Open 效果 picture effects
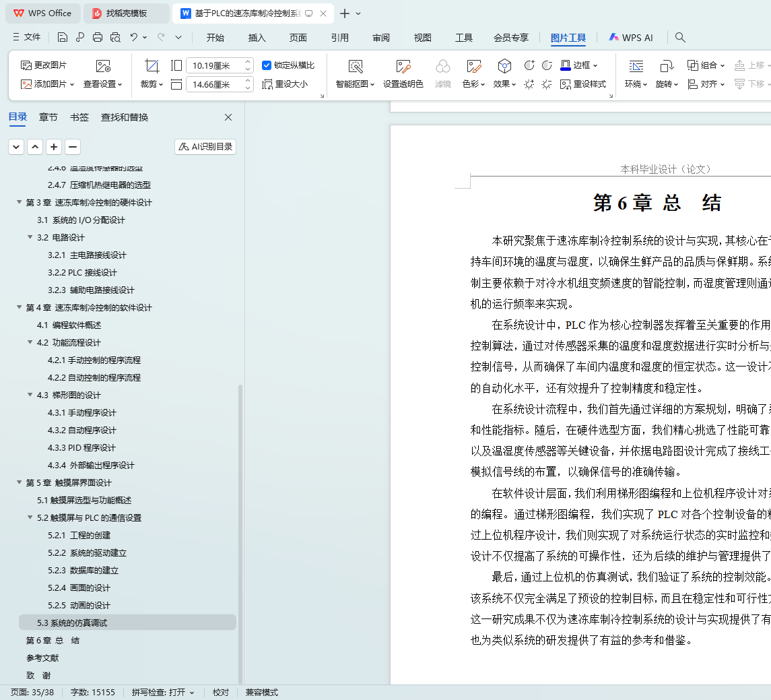The width and height of the screenshot is (771, 700). pyautogui.click(x=504, y=74)
